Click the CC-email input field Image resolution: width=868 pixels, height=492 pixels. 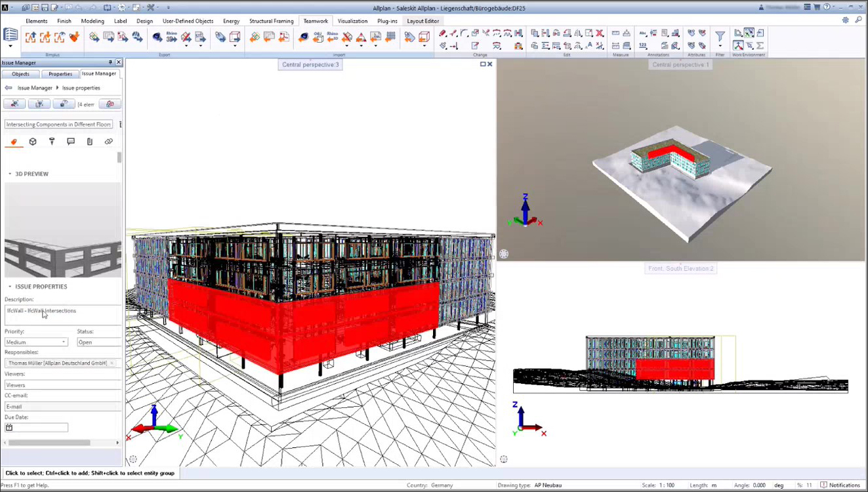[62, 407]
